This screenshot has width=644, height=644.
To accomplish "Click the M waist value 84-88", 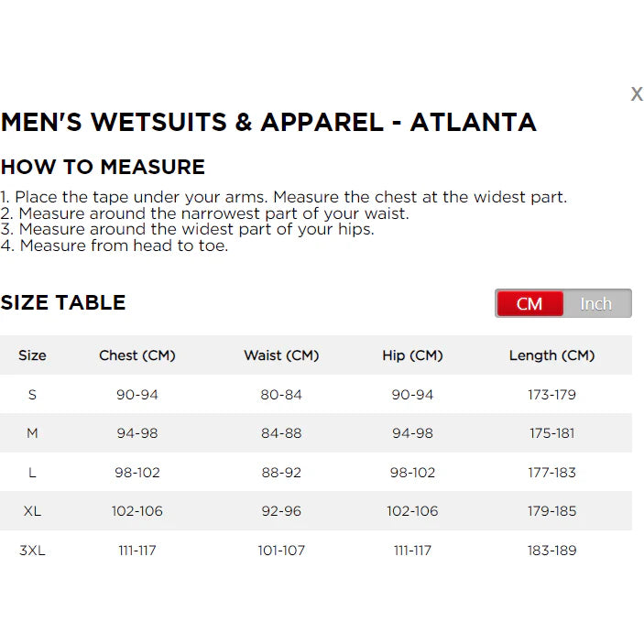I will (281, 433).
